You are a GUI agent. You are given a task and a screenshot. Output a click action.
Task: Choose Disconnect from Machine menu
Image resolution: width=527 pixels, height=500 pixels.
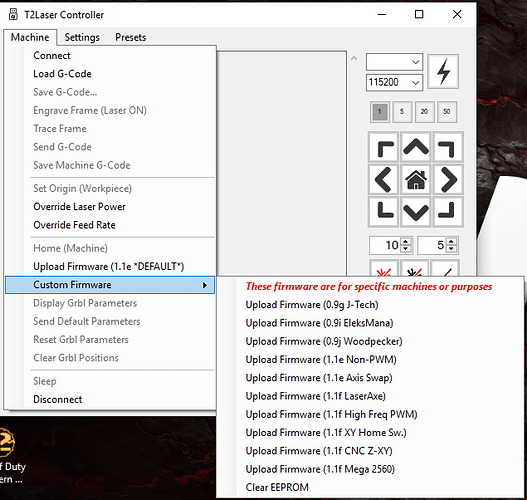[x=110, y=399]
